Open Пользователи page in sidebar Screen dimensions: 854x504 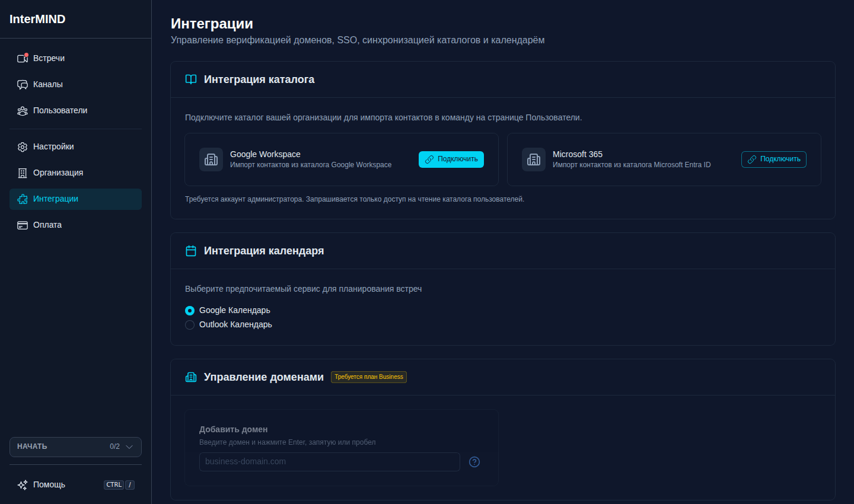[75, 110]
